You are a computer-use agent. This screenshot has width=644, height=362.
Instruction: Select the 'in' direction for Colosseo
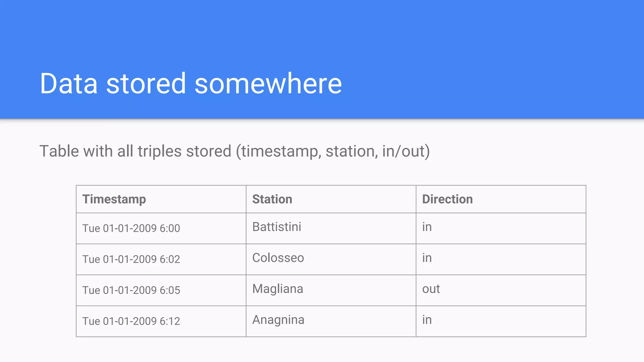point(501,260)
